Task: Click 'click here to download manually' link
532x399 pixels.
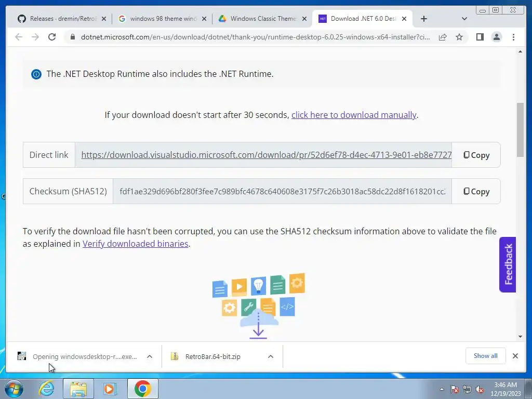Action: [353, 115]
